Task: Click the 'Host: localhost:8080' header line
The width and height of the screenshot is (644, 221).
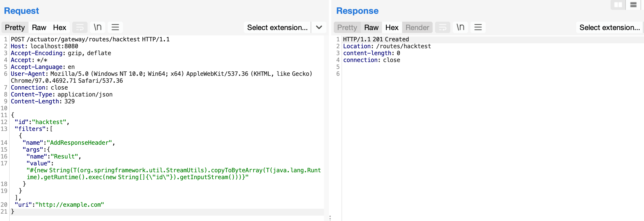Action: [x=44, y=46]
